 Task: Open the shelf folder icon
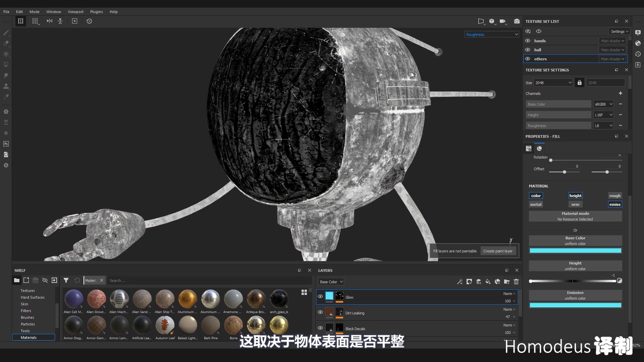click(17, 280)
